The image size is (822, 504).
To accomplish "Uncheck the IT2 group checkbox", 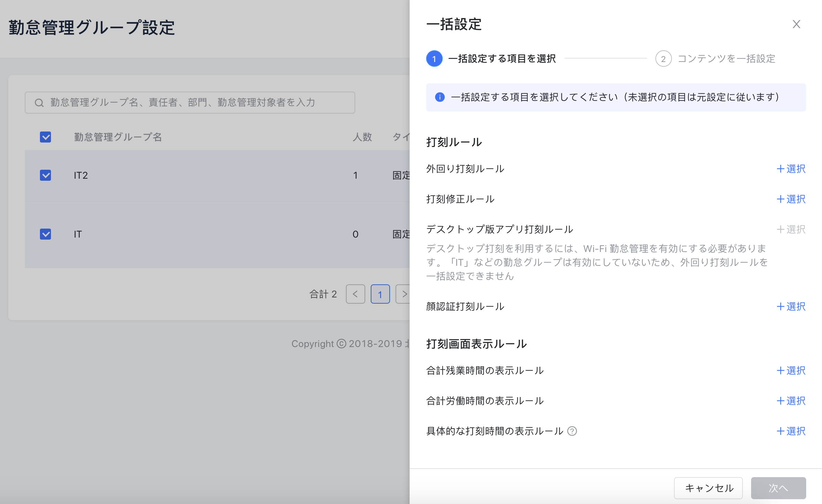I will click(45, 175).
